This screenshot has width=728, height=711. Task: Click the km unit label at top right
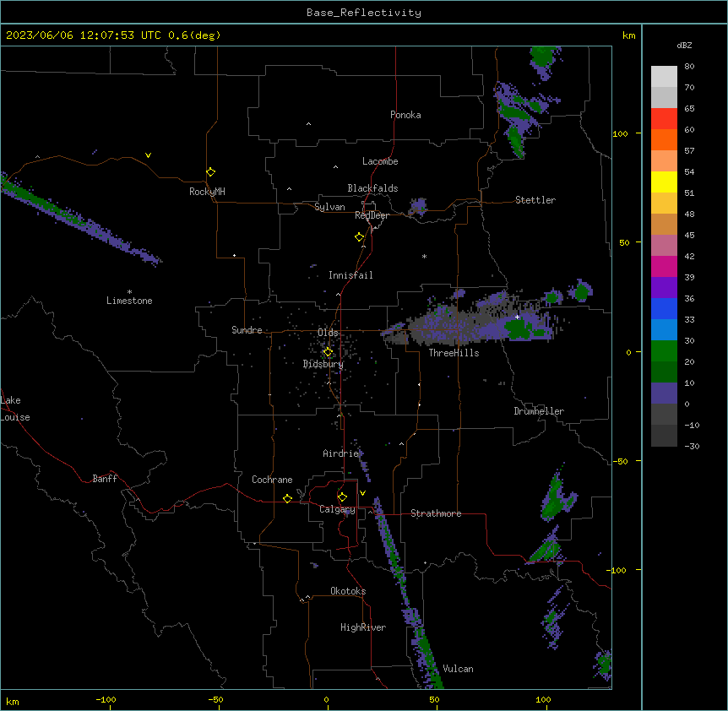click(628, 35)
